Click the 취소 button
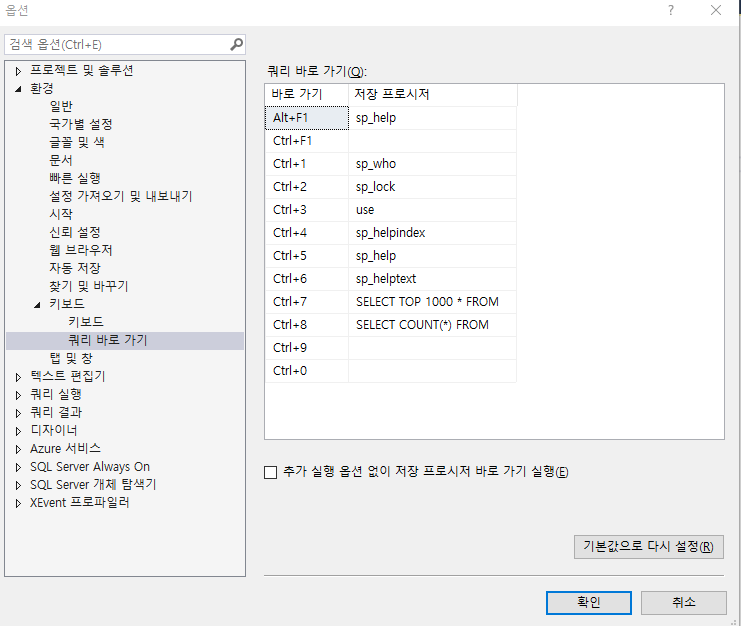Image resolution: width=741 pixels, height=626 pixels. click(684, 603)
